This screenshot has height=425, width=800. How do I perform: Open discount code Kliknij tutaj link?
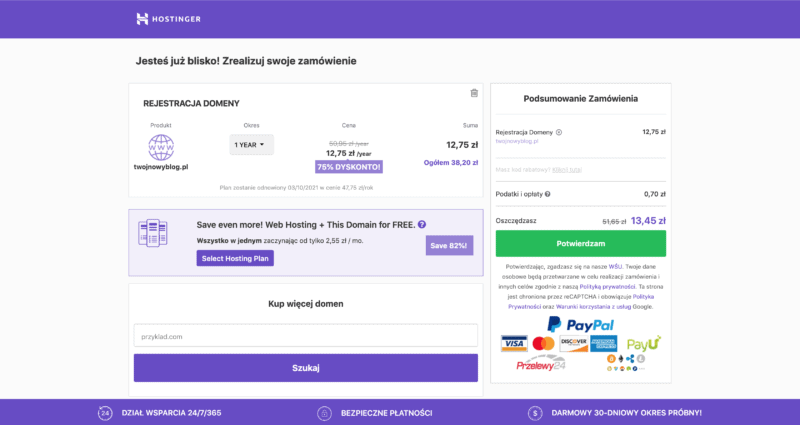(x=567, y=170)
